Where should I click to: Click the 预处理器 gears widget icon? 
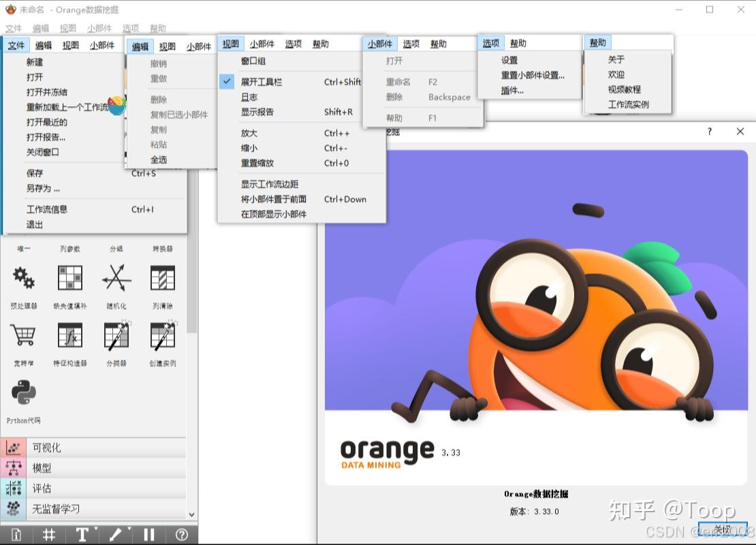[x=22, y=278]
